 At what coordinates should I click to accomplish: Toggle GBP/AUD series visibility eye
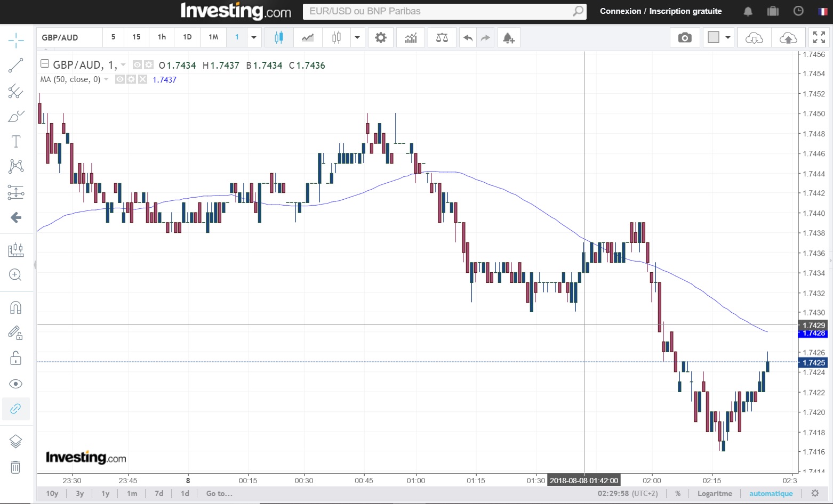click(x=137, y=65)
